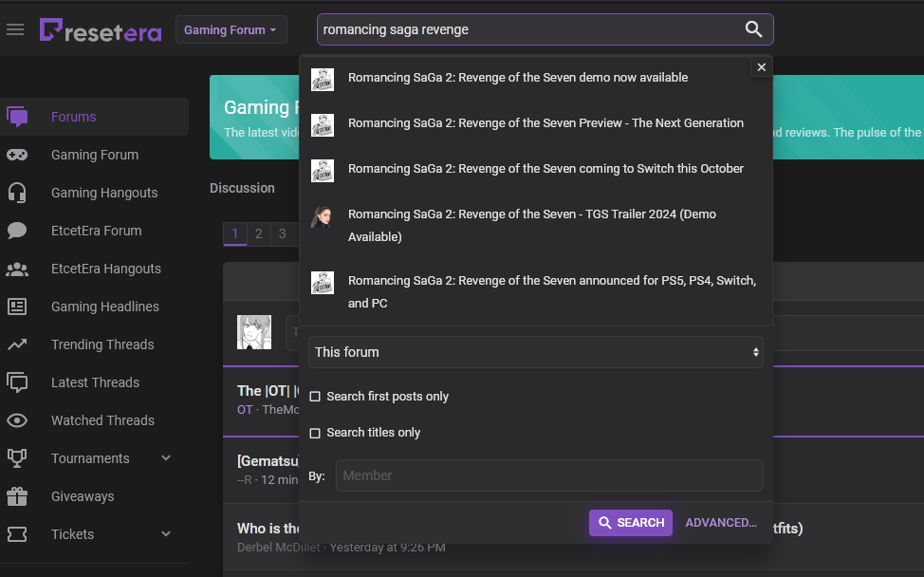Viewport: 924px width, 577px height.
Task: Open 'TGS Trailer 2024 (Demo Available)' result
Action: tap(532, 225)
